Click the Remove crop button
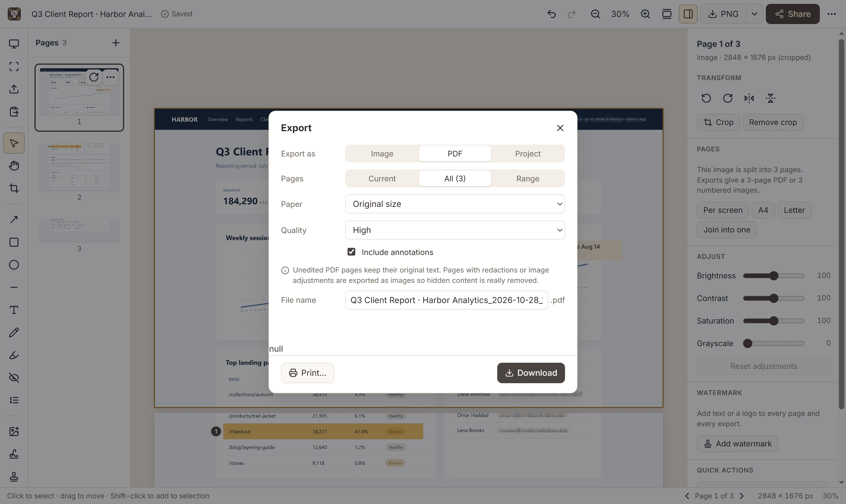 773,122
